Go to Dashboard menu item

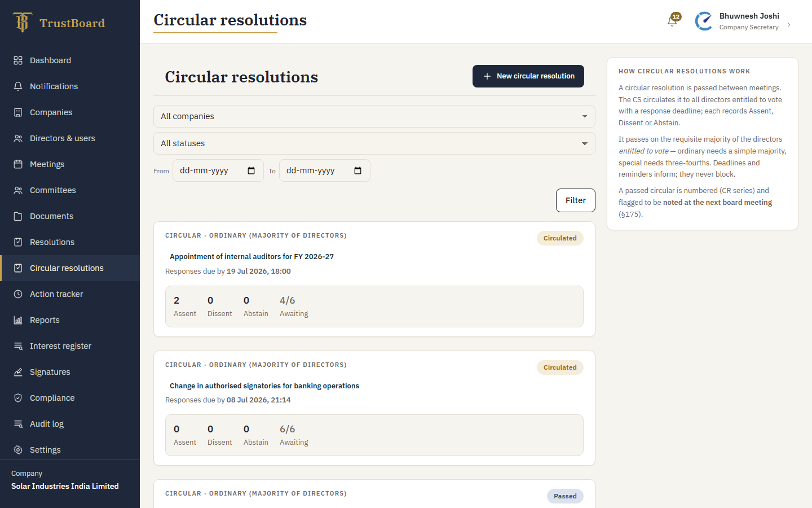tap(70, 60)
